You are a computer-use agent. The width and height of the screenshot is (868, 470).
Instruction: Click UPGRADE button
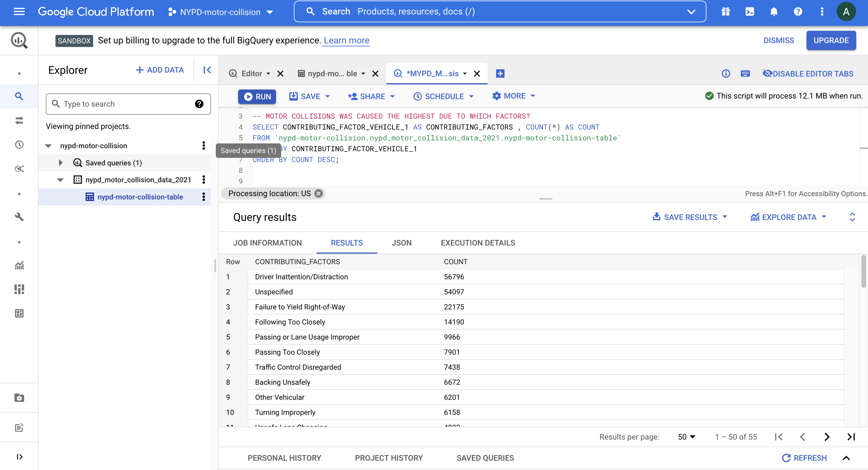[x=831, y=40]
